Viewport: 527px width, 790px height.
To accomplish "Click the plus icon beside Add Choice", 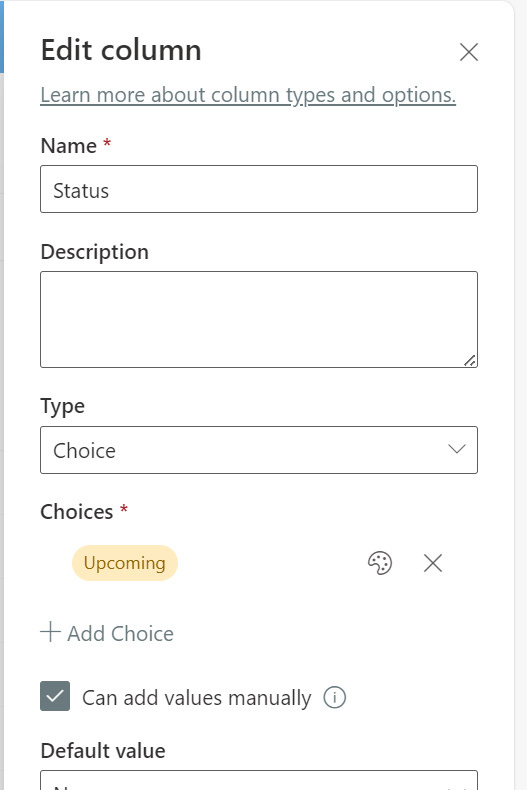I will click(50, 632).
